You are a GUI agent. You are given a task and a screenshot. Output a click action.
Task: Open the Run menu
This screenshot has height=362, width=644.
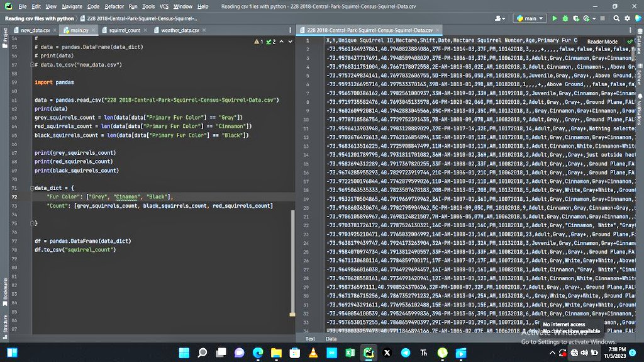coord(133,6)
